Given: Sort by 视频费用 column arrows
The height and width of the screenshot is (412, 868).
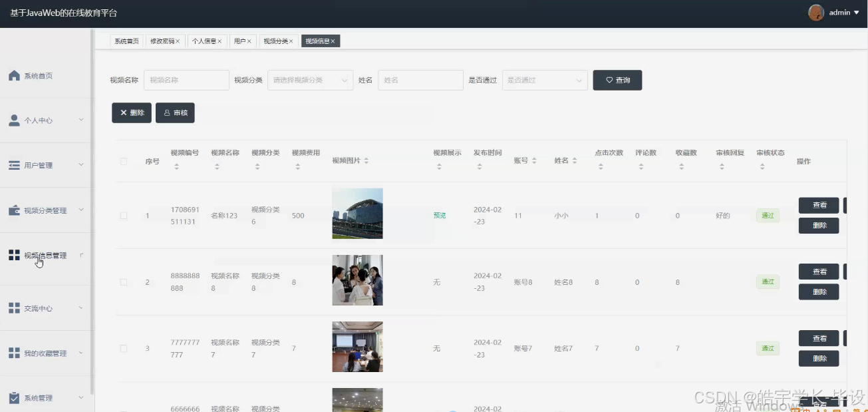Looking at the screenshot, I should click(297, 166).
